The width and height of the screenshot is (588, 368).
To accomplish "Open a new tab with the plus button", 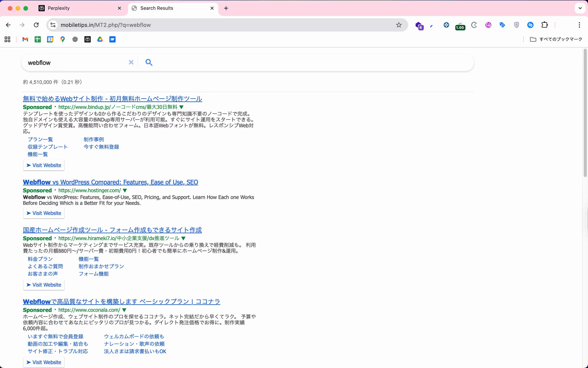I will coord(226,8).
